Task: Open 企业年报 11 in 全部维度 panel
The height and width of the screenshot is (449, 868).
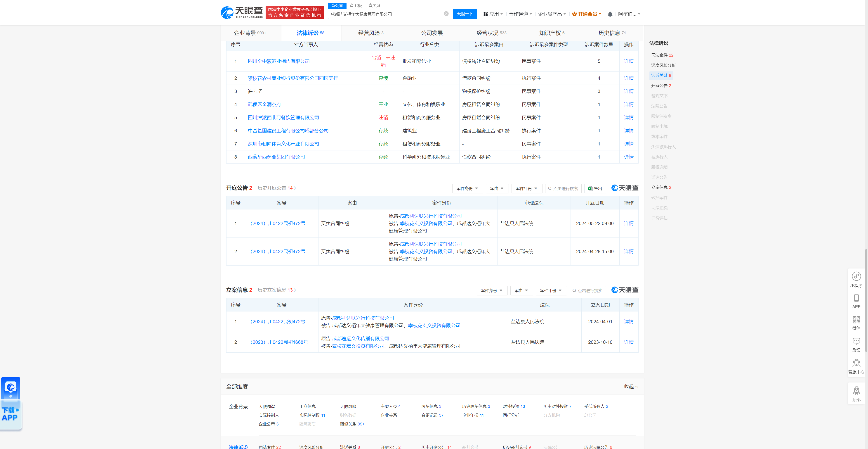Action: coord(473,415)
